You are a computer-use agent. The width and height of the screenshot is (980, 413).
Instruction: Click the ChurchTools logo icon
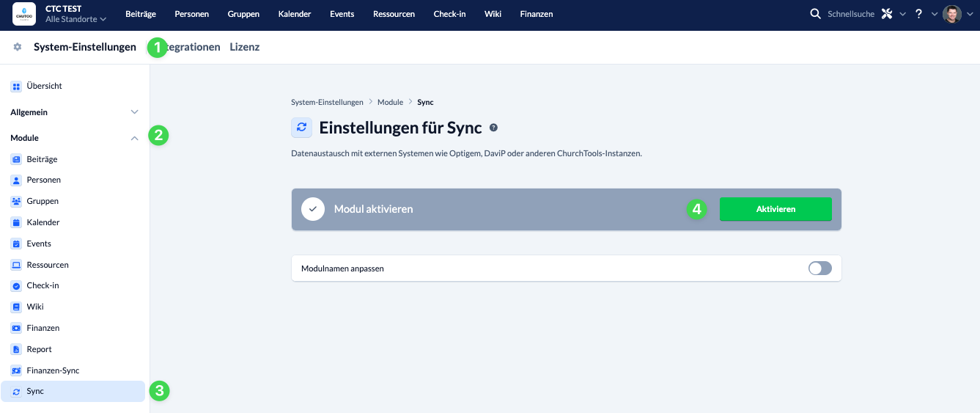pos(24,15)
